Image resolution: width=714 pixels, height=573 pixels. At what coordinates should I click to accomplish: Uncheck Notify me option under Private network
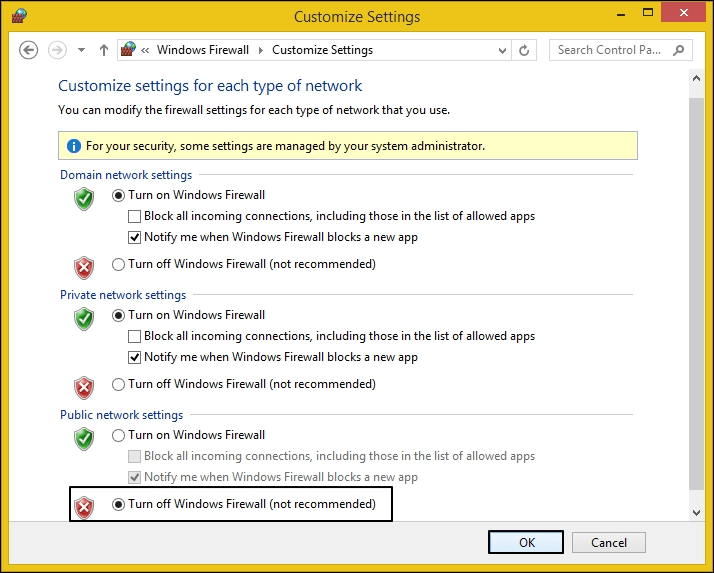(273, 357)
